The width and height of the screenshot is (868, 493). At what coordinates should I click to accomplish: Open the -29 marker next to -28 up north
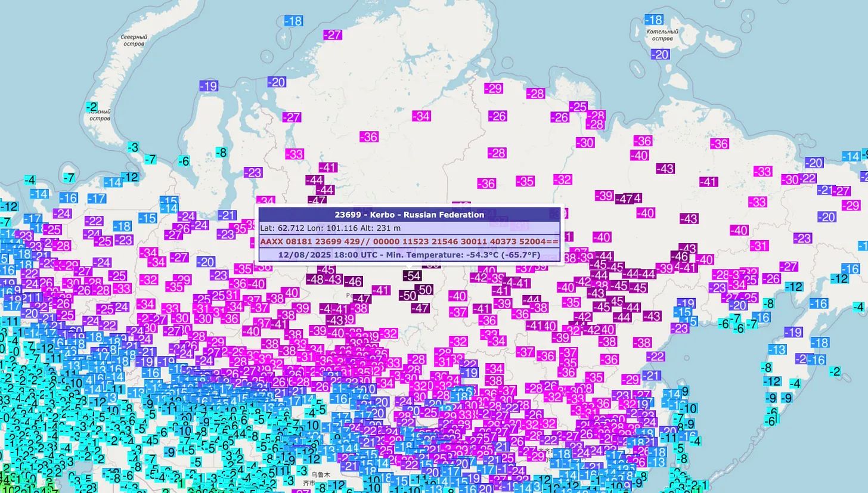(x=493, y=88)
